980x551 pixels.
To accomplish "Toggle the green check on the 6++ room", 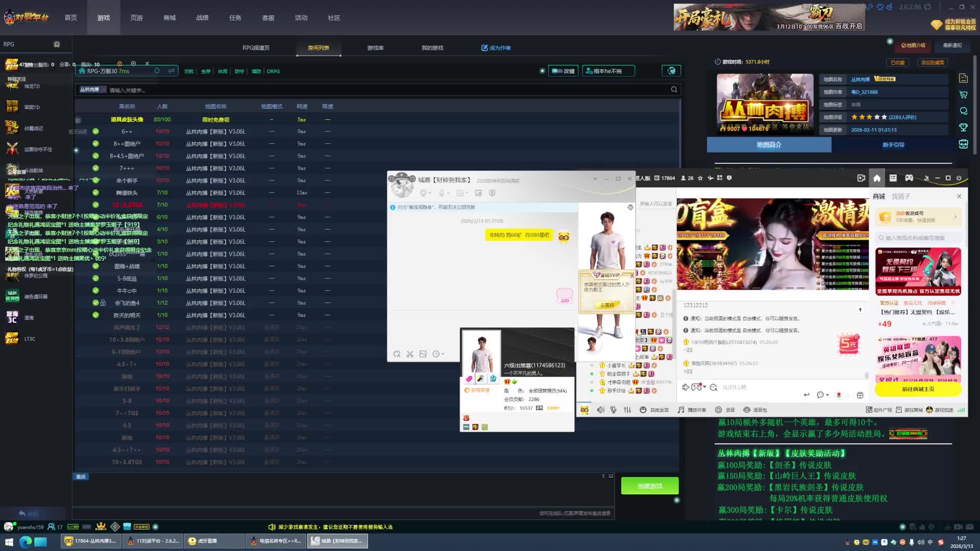I will point(95,132).
